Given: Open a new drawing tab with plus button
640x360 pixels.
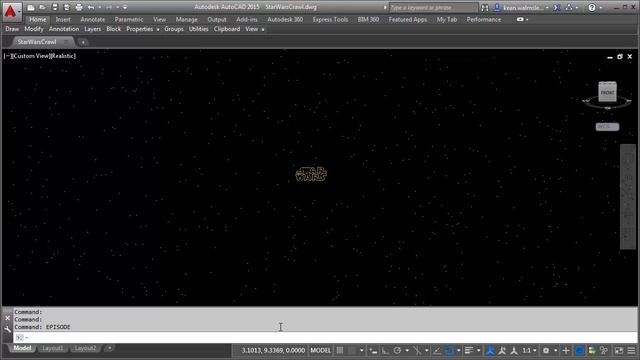Looking at the screenshot, I should tap(83, 42).
